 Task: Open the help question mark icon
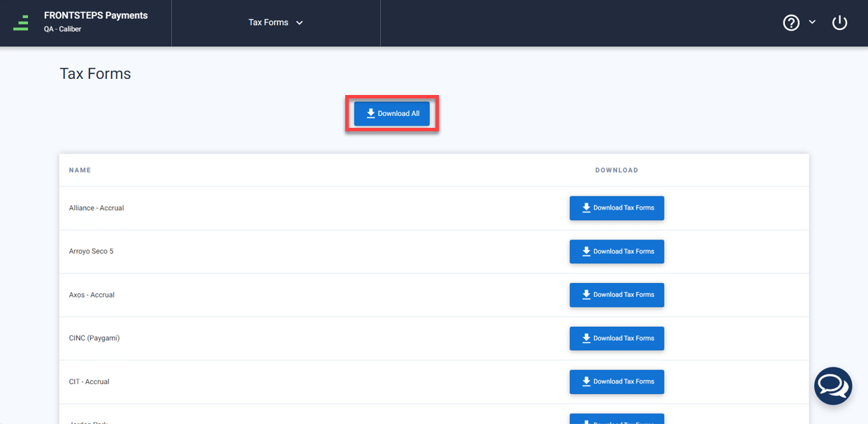pos(791,23)
